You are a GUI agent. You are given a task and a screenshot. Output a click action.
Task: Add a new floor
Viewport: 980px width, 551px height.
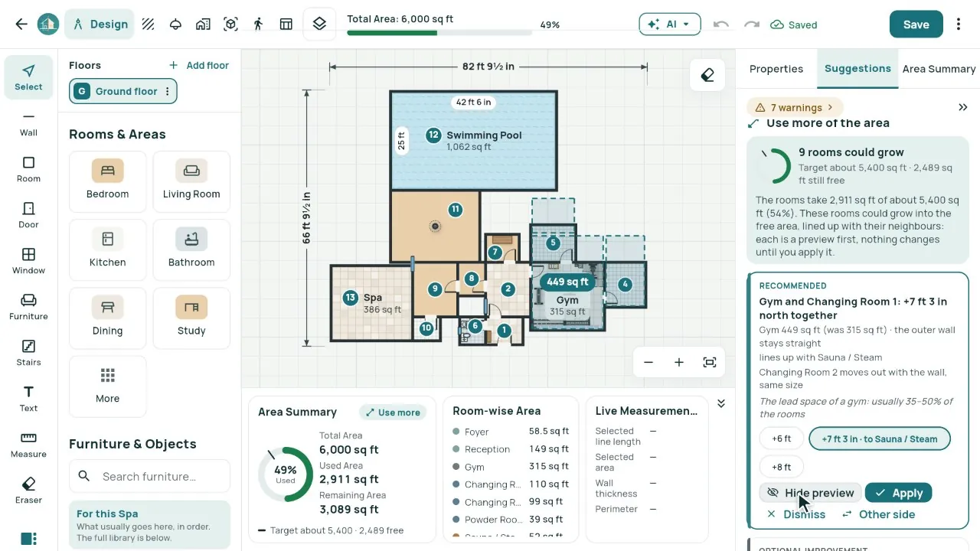[198, 65]
